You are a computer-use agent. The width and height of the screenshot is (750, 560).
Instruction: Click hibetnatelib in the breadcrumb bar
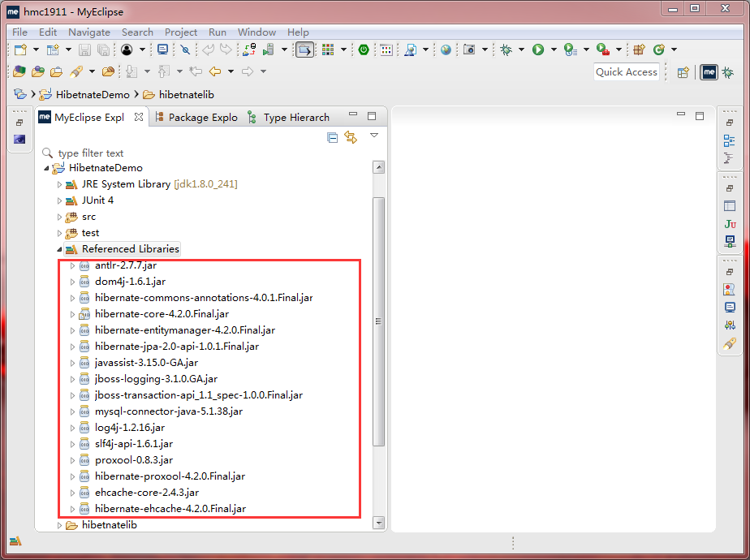(186, 95)
